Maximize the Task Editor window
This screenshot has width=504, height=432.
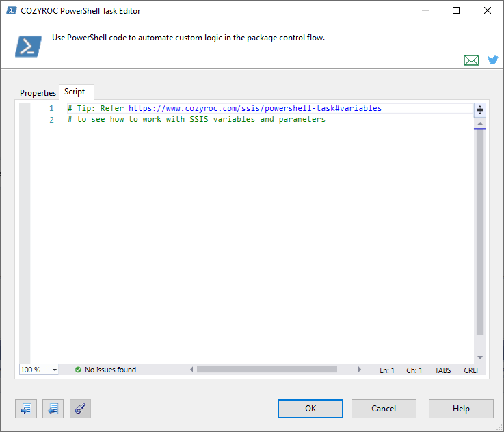[x=455, y=11]
